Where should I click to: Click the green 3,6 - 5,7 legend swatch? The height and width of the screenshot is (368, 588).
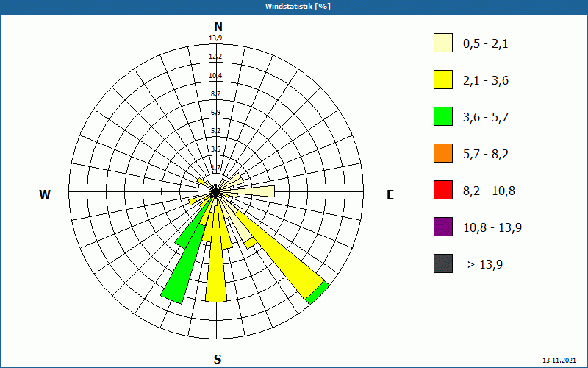[x=443, y=116]
